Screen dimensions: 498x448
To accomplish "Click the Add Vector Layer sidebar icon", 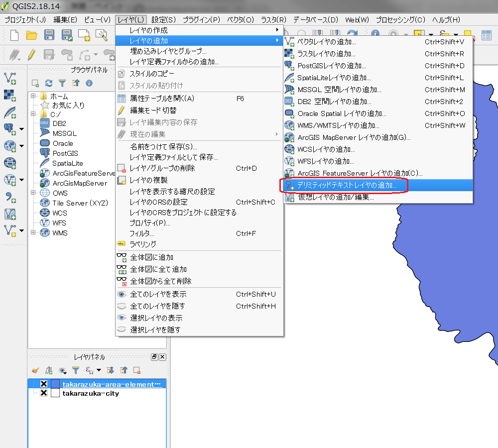I will point(10,79).
